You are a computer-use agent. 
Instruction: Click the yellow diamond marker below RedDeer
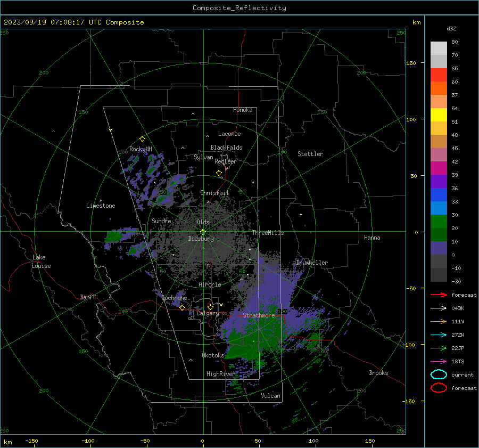[219, 173]
